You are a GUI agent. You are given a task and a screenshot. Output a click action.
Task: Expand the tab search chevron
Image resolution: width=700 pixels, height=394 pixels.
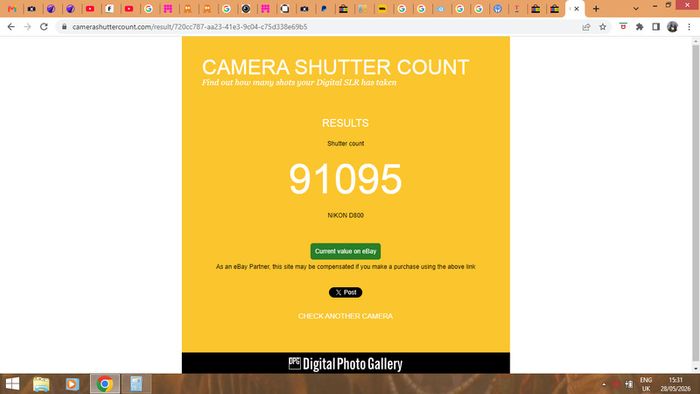tap(636, 8)
